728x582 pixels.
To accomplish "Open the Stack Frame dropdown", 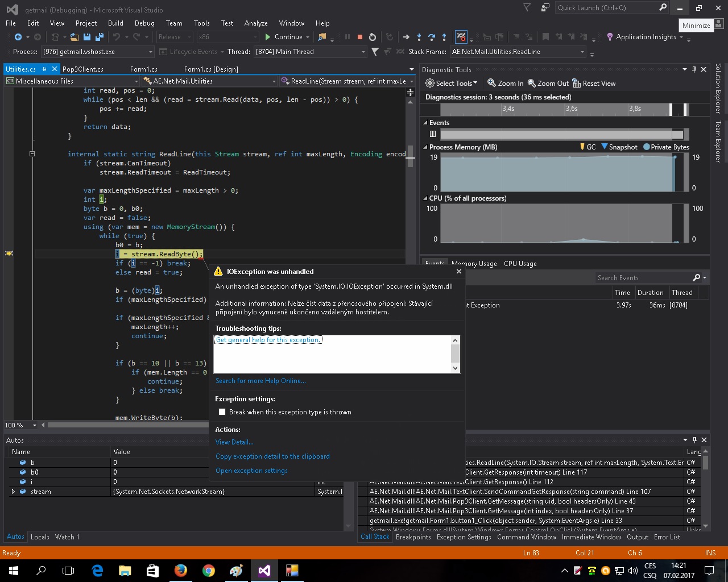I will point(582,52).
